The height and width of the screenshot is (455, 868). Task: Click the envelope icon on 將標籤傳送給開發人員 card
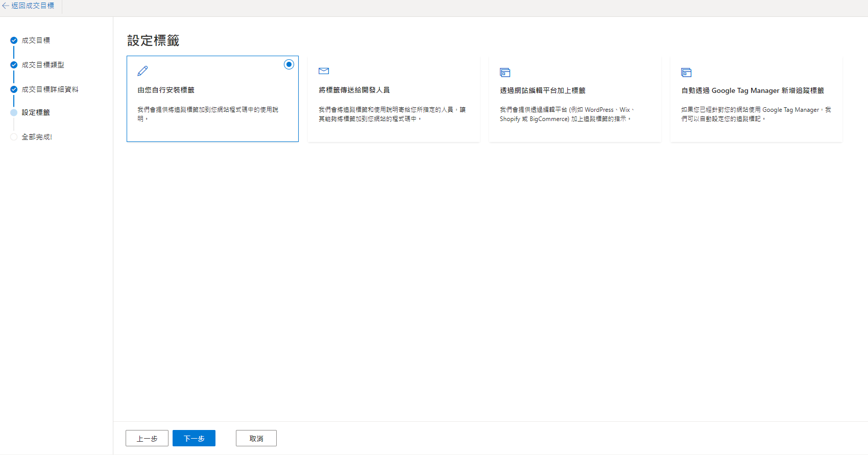click(x=324, y=71)
